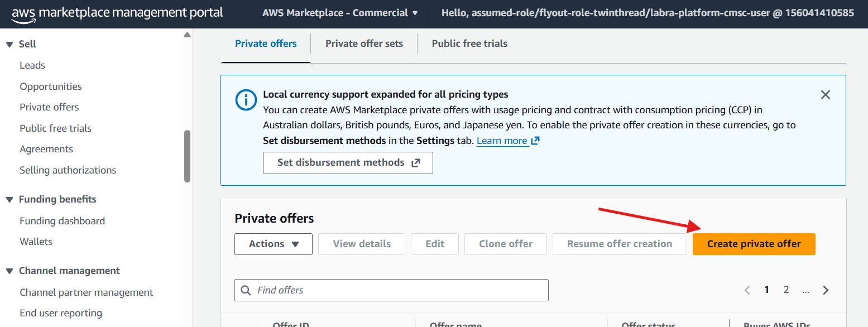
Task: Go to page 2 of offers
Action: [786, 290]
